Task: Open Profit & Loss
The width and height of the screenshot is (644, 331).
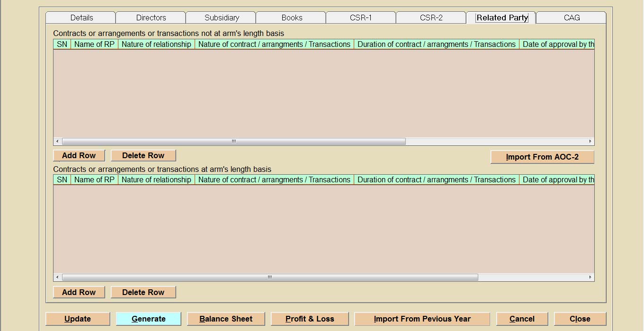Action: 310,319
